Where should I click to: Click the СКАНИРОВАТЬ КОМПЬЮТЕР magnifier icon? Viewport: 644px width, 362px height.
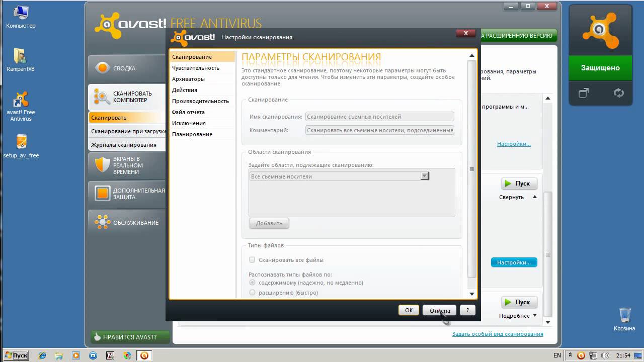click(102, 97)
